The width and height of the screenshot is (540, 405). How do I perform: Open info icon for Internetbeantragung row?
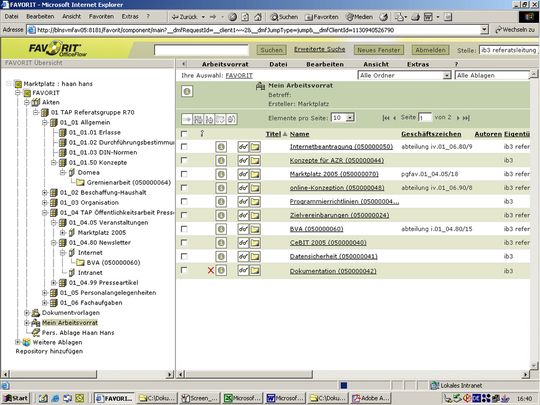click(x=221, y=147)
